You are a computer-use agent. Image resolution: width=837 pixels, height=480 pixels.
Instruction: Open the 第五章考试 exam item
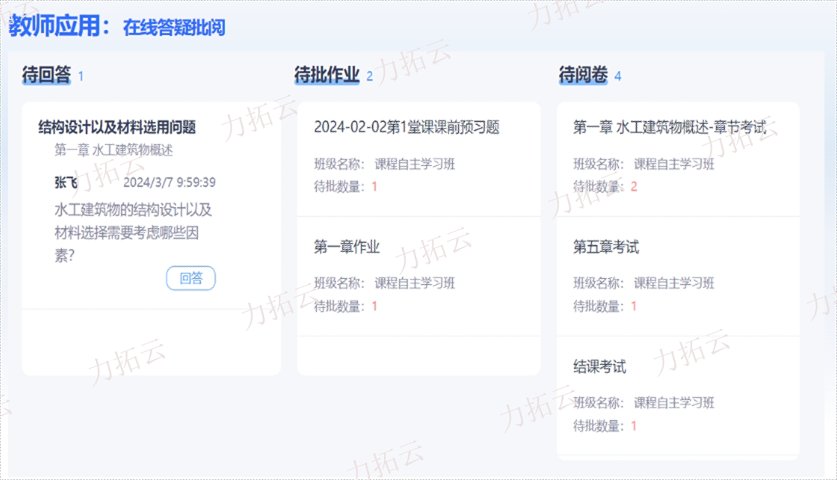tap(606, 247)
